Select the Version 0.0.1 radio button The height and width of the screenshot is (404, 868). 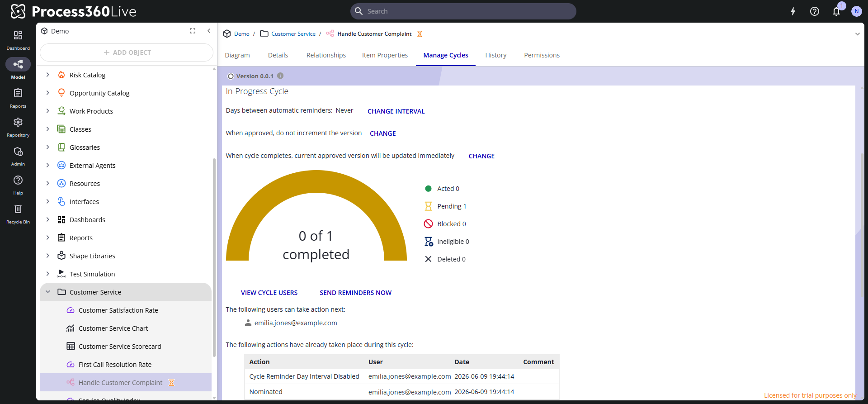tap(231, 76)
